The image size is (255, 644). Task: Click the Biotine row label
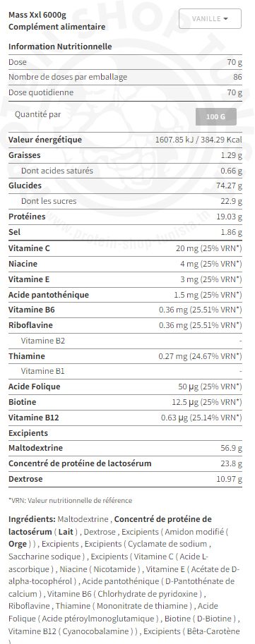(x=22, y=402)
